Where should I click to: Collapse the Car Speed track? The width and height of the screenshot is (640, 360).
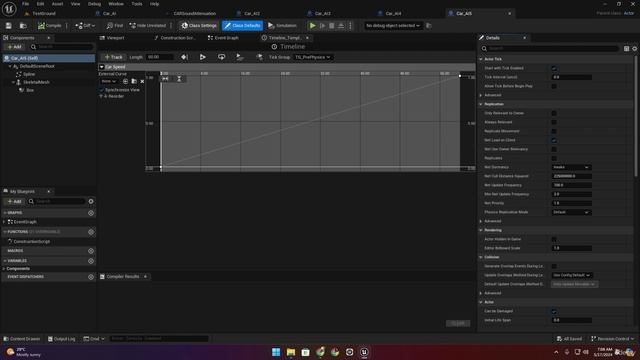click(x=102, y=67)
